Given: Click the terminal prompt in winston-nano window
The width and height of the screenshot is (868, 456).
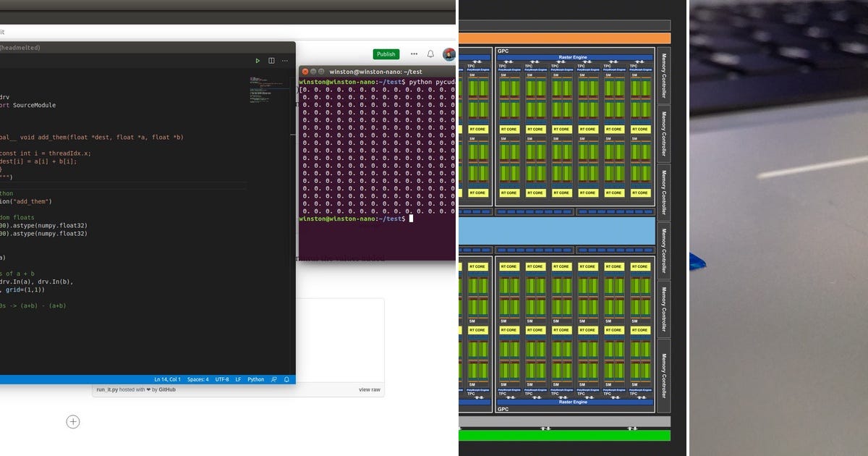Looking at the screenshot, I should click(354, 219).
